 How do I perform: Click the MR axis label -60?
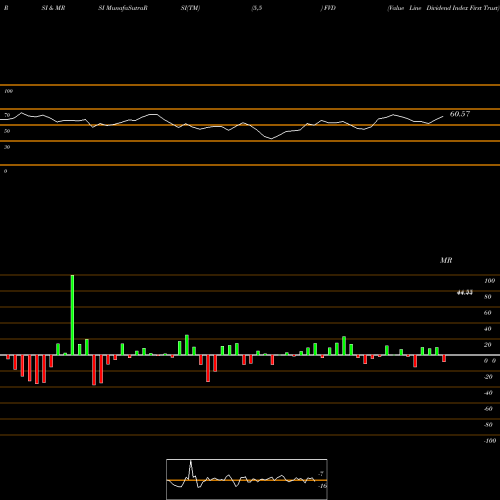click(488, 409)
